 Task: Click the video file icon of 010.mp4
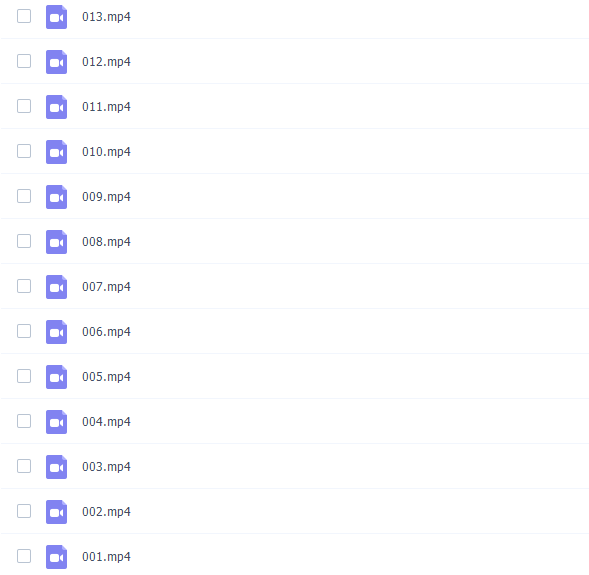(x=56, y=152)
